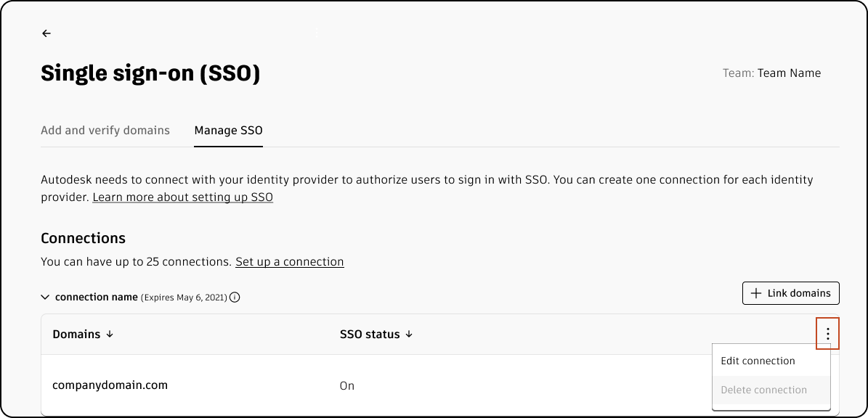This screenshot has height=418, width=868.
Task: Click the plus icon on Link domains
Action: pos(757,293)
